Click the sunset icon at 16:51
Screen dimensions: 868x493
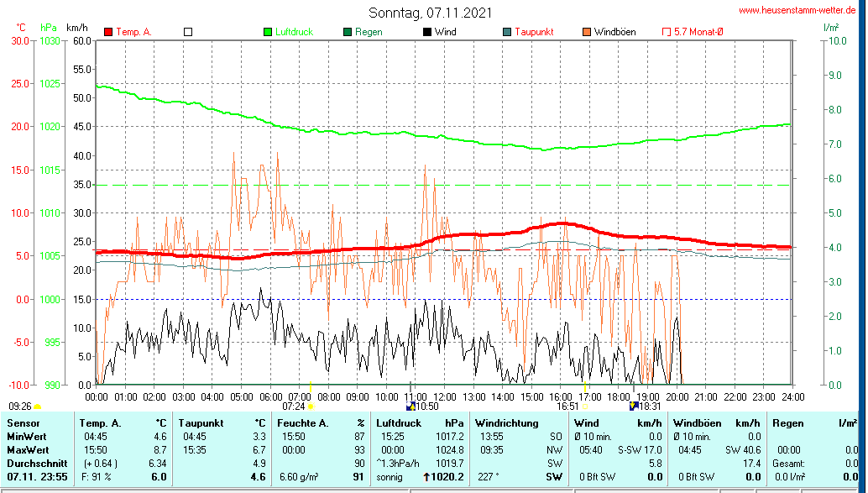(585, 406)
